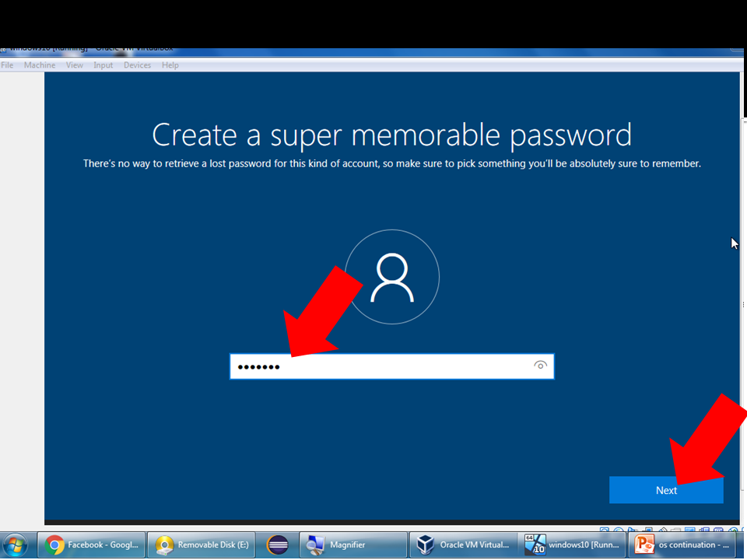The image size is (747, 560).
Task: Open the Removable Disk (E:) taskbar icon
Action: (201, 544)
